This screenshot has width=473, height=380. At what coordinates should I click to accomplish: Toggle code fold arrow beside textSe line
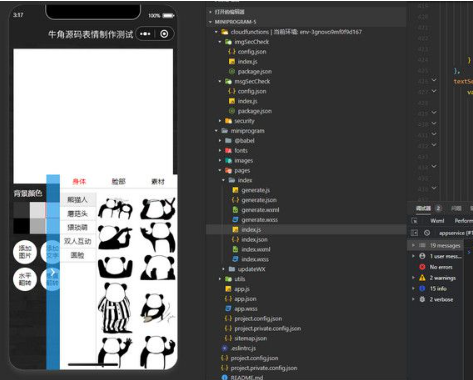[434, 80]
